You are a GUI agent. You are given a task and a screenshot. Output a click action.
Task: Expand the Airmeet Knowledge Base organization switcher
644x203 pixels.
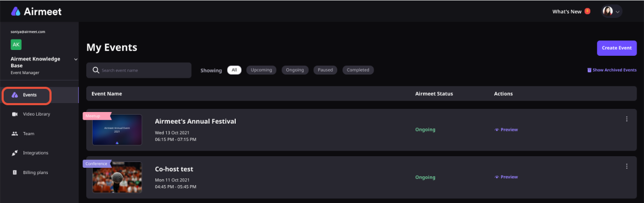76,59
